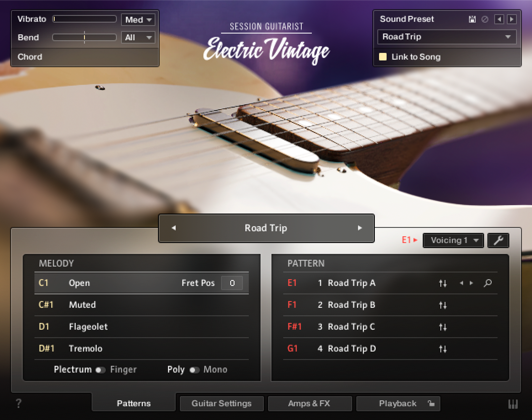Enable the Link to Song checkbox
The height and width of the screenshot is (420, 532).
click(383, 57)
